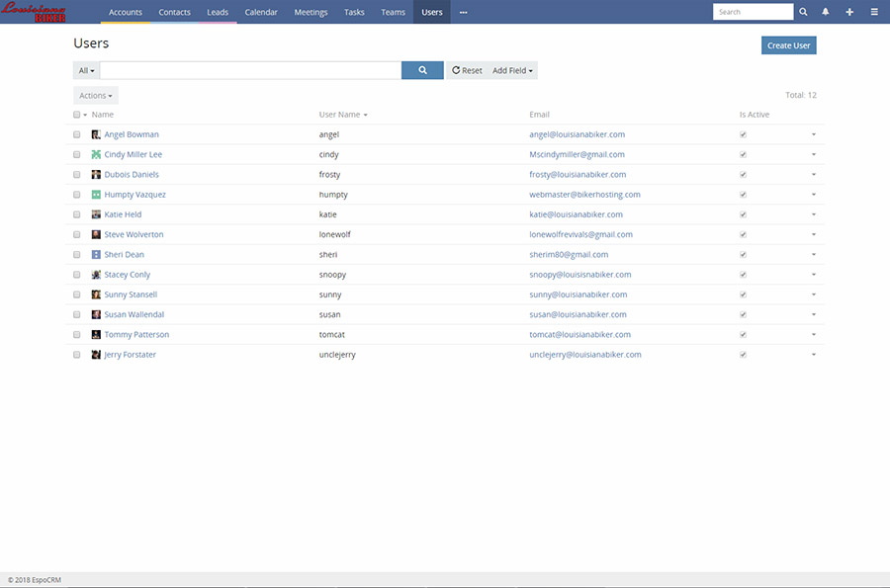Click the Louisiana Biker logo
This screenshot has width=890, height=588.
(x=33, y=12)
